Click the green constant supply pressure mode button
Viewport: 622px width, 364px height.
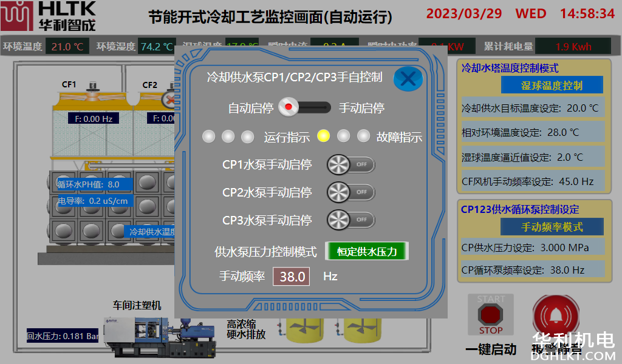367,251
